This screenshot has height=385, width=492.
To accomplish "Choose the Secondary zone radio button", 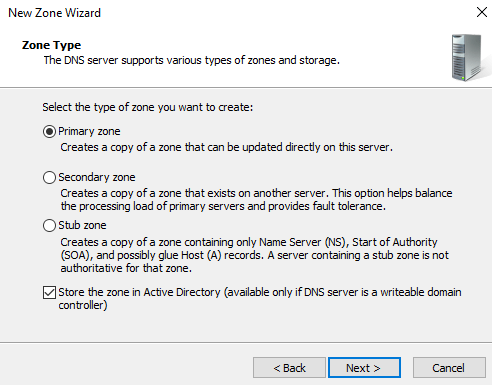I will 49,177.
